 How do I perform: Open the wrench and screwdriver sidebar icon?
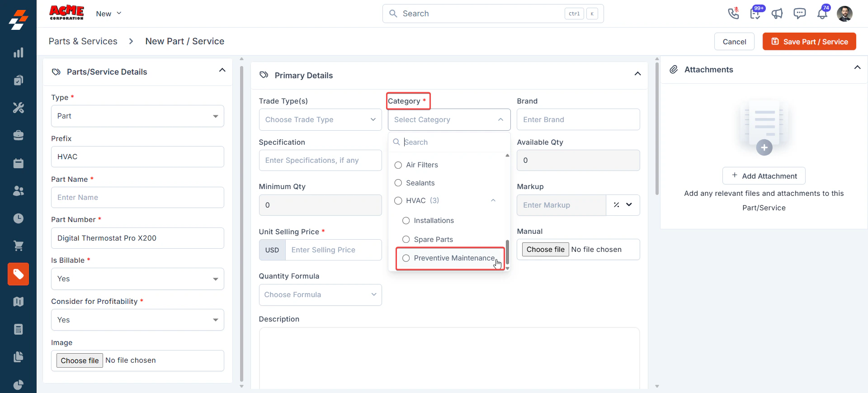(x=18, y=108)
